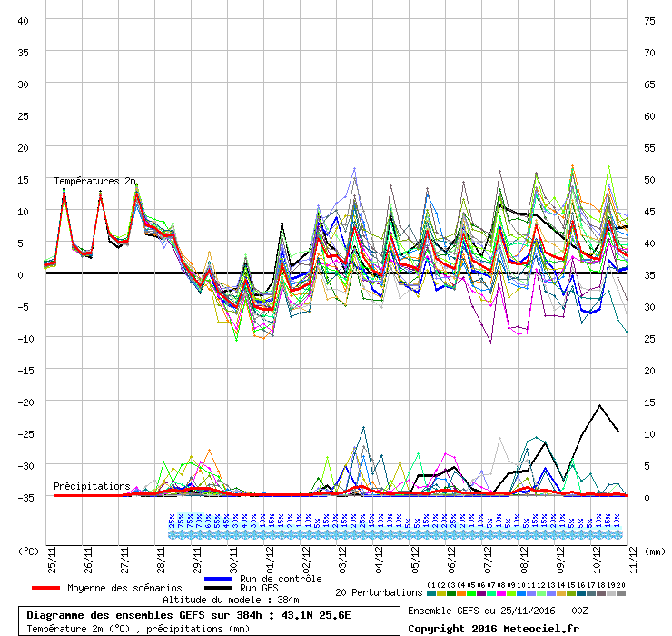Click the 01/12 date label on x-axis

270,560
